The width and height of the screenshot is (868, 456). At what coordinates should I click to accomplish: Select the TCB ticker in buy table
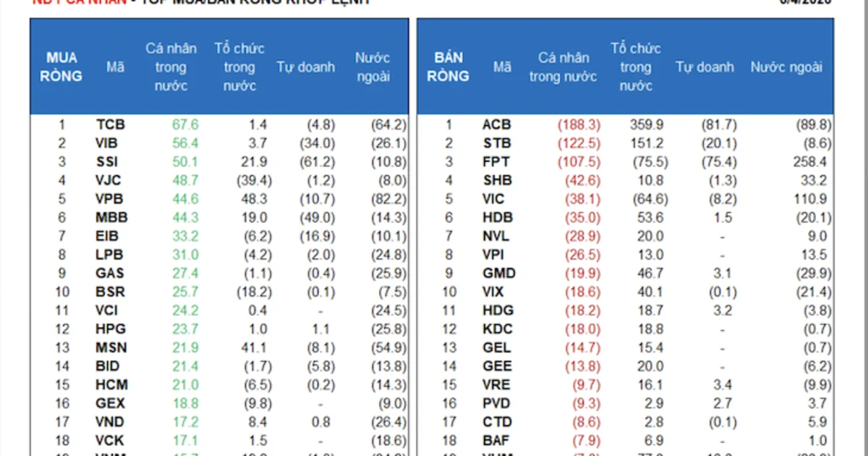(111, 124)
